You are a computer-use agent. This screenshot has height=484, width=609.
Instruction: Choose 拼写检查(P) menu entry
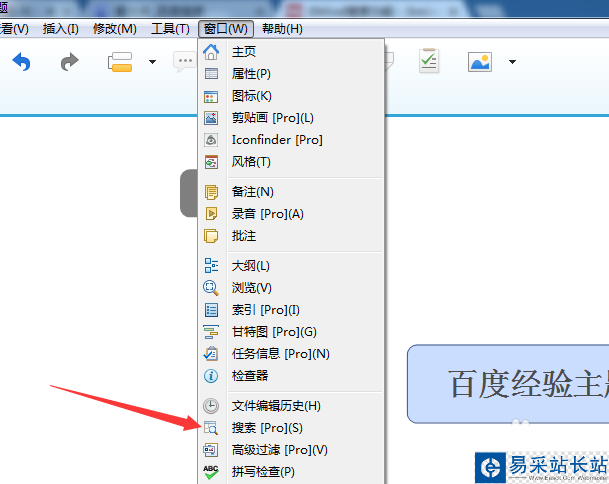(x=291, y=472)
